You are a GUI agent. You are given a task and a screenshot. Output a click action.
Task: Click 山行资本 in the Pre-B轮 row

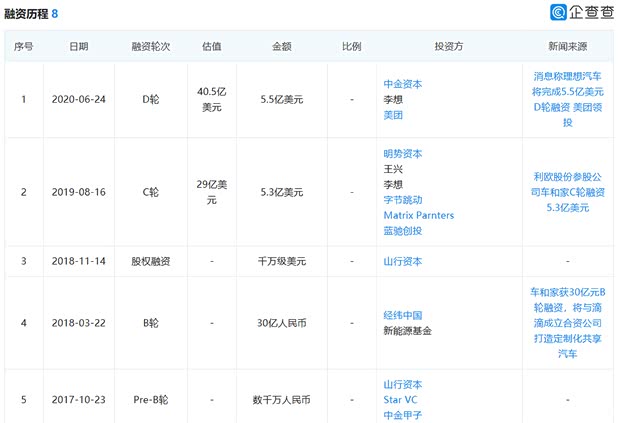(x=403, y=384)
